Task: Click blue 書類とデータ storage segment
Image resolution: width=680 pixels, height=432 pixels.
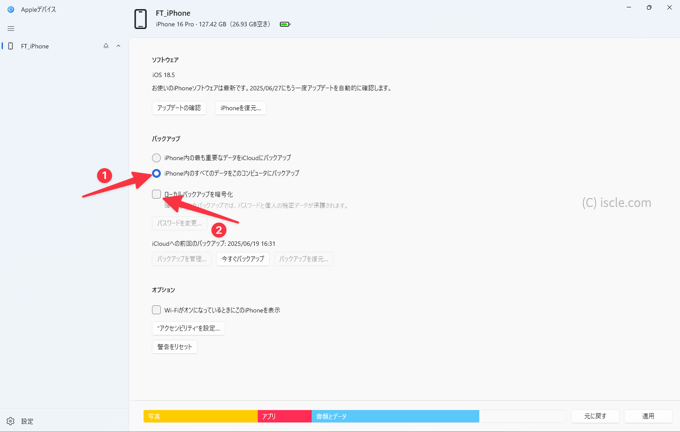Action: point(395,416)
